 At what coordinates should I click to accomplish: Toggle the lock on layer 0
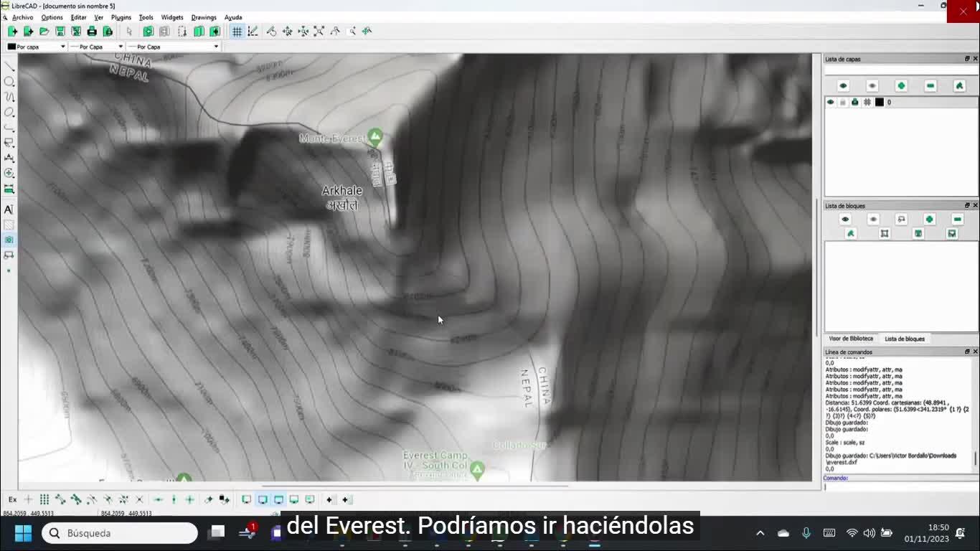click(843, 103)
